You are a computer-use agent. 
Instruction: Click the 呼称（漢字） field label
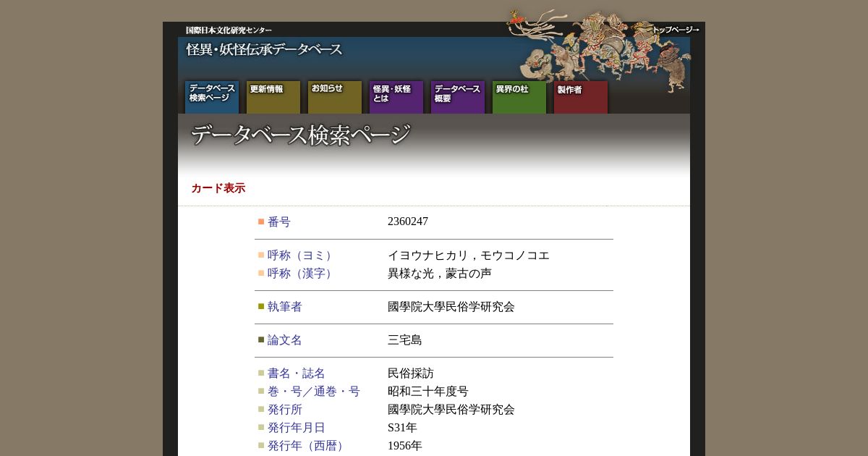[x=302, y=274]
